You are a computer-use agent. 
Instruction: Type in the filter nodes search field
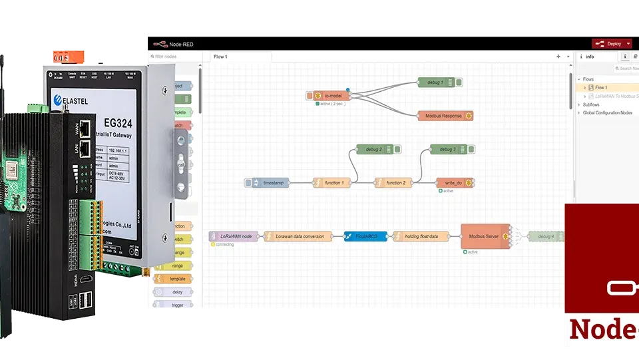click(175, 57)
